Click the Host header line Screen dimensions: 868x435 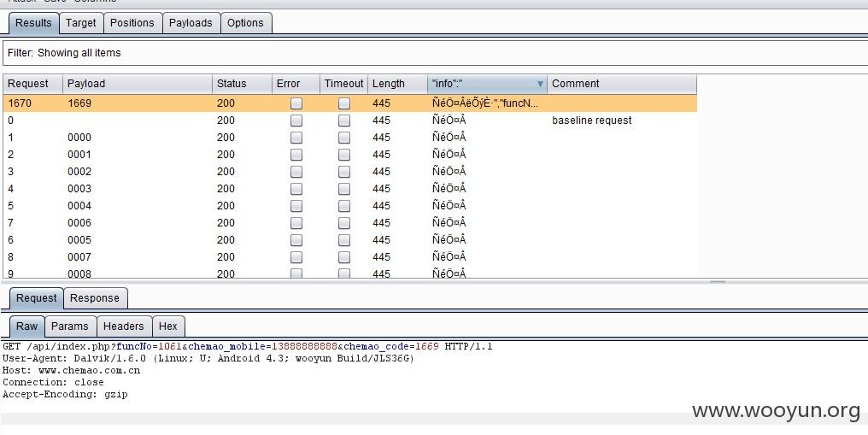[72, 371]
